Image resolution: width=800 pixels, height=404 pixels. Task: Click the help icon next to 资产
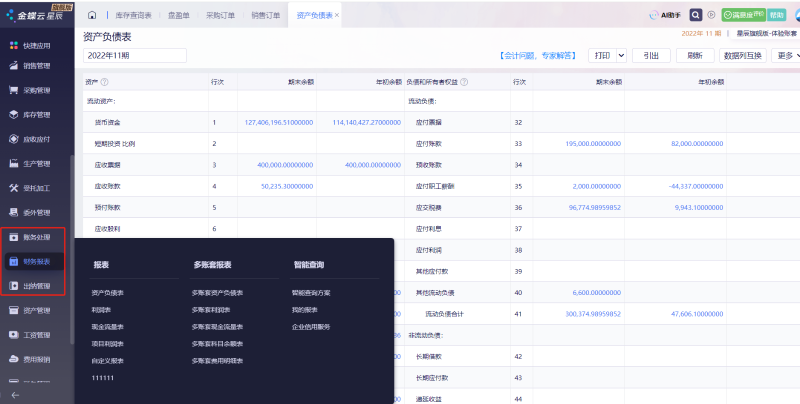[x=105, y=82]
